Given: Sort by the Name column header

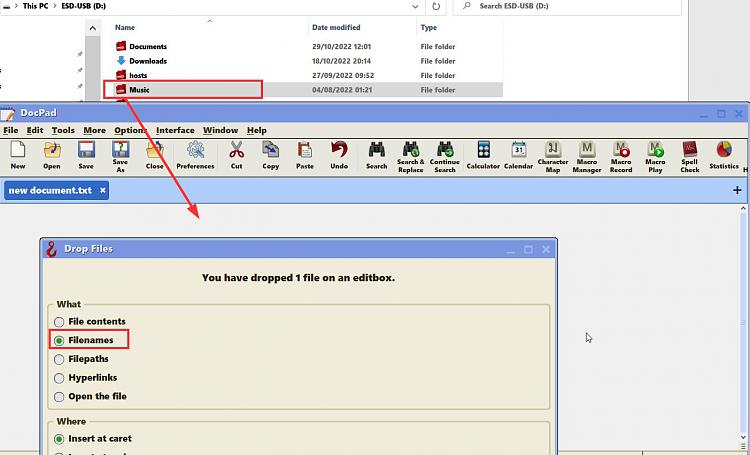Looking at the screenshot, I should (125, 27).
